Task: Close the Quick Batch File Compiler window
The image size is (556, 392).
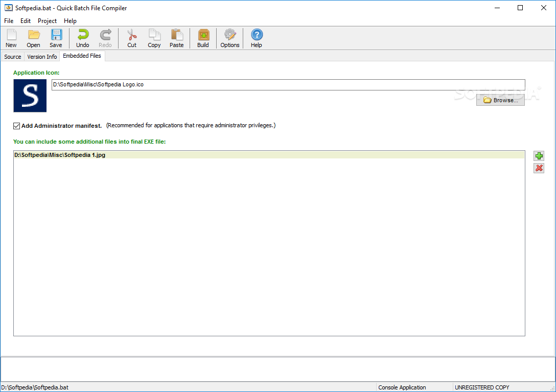Action: 544,8
